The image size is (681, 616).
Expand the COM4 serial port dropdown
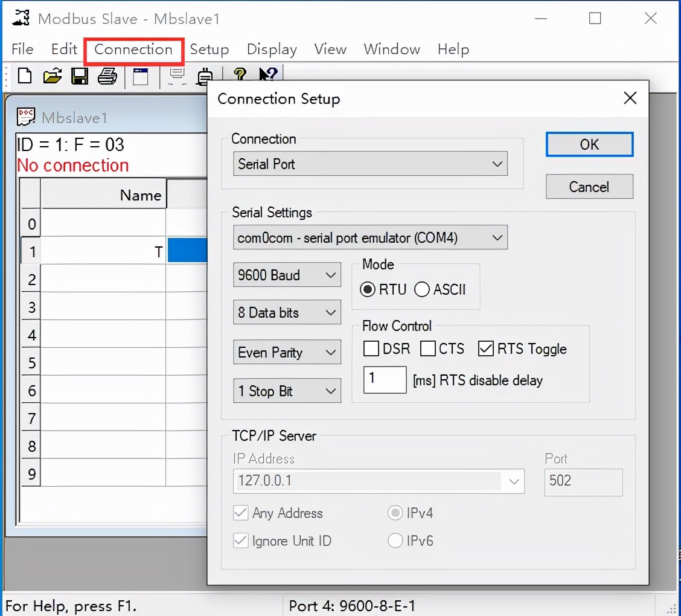tap(369, 238)
